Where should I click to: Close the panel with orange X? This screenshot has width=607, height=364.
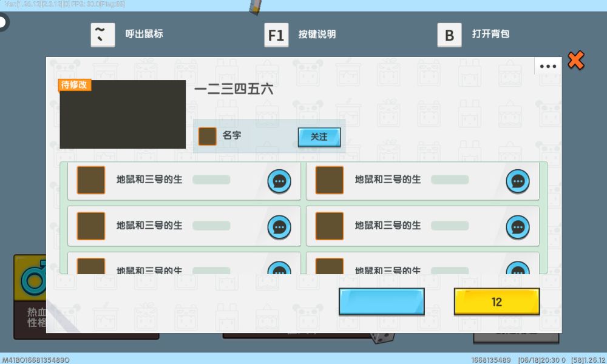[x=575, y=60]
